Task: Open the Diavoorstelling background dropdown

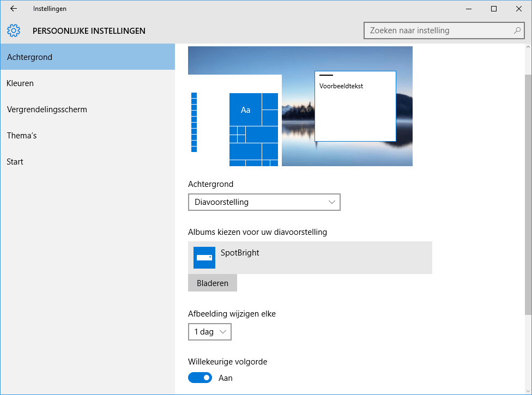Action: [x=264, y=202]
